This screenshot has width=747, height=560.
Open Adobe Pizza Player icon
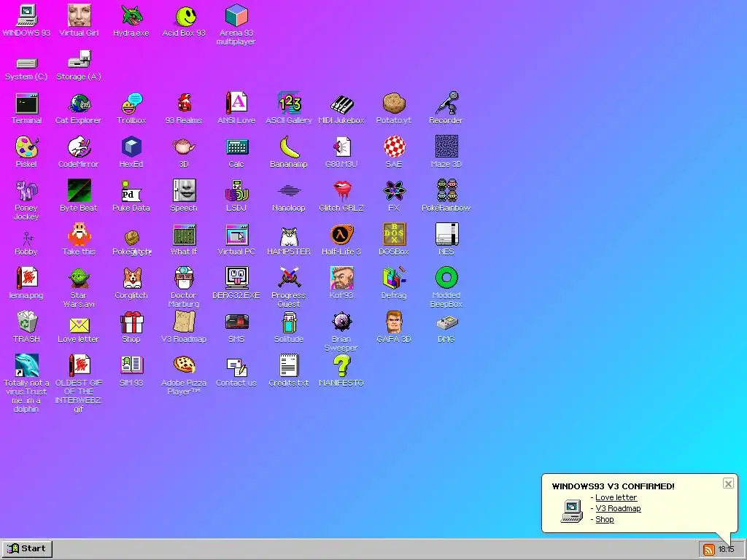pos(184,365)
